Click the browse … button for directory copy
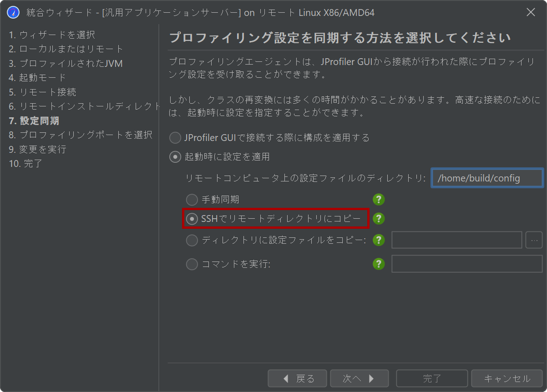The height and width of the screenshot is (392, 547). pyautogui.click(x=534, y=240)
